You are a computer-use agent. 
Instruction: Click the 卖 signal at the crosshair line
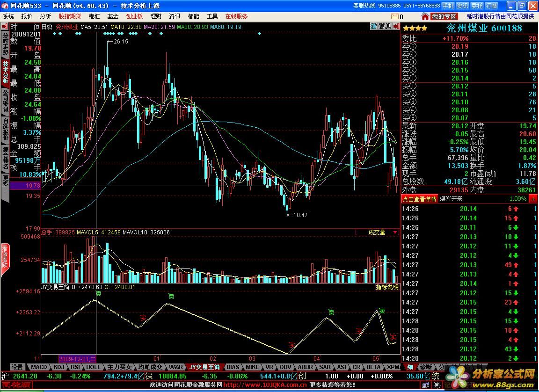point(99,294)
